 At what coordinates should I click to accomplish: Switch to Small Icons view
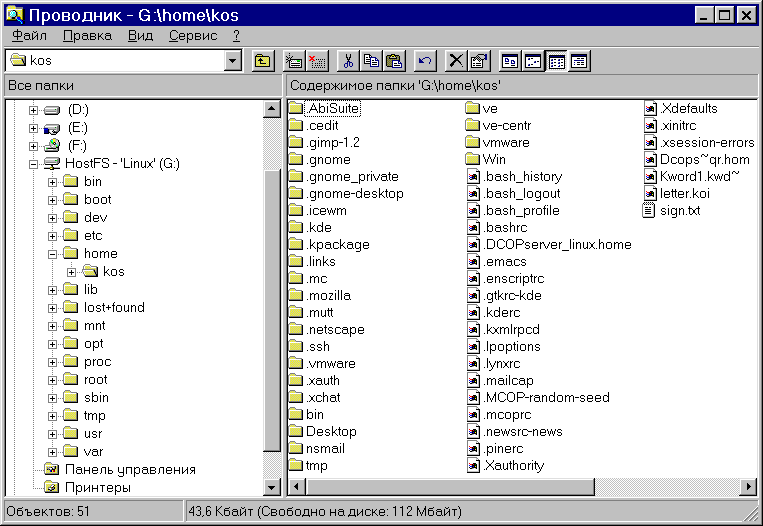click(533, 61)
